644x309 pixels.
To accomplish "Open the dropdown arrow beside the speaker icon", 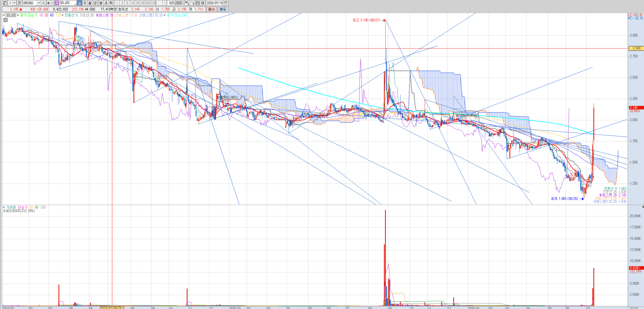I will coord(53,3).
